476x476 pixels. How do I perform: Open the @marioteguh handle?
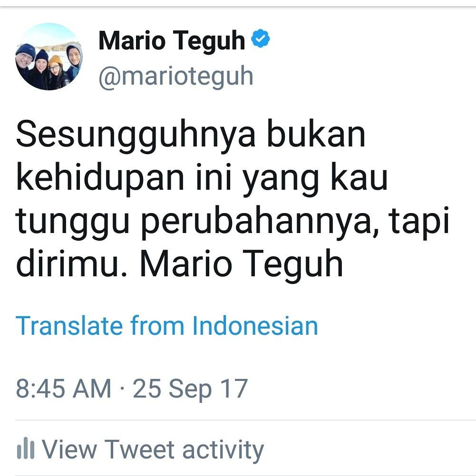[176, 77]
